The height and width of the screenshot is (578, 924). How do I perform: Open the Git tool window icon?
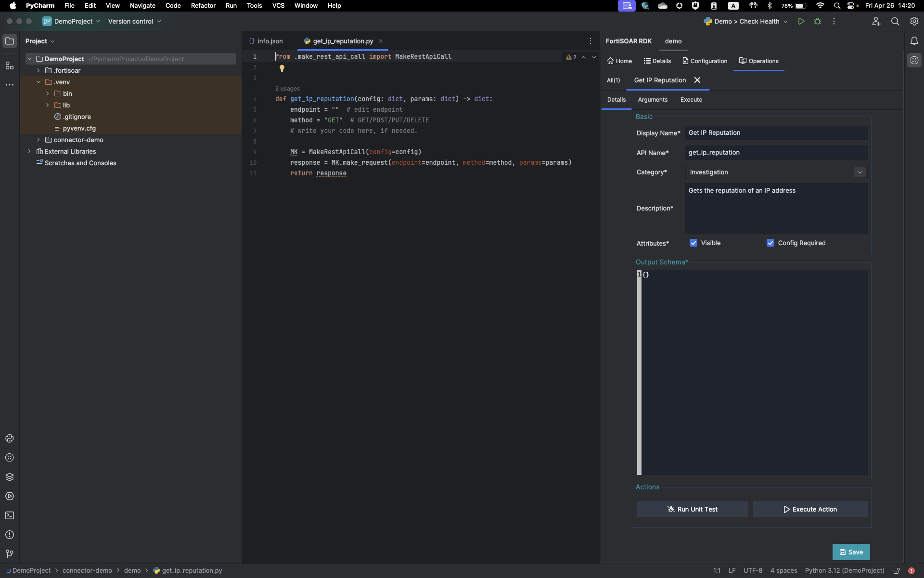coord(10,554)
